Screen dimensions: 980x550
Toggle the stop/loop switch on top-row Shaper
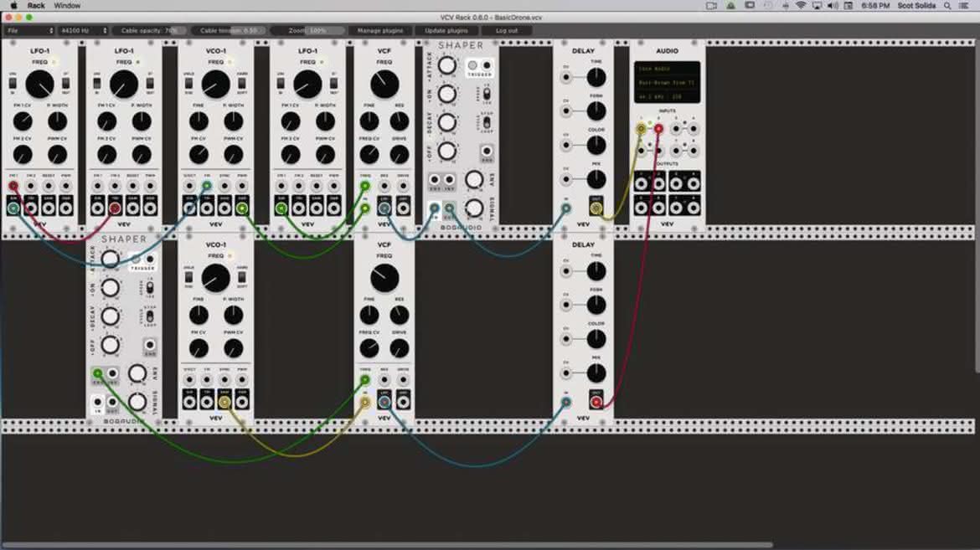487,122
